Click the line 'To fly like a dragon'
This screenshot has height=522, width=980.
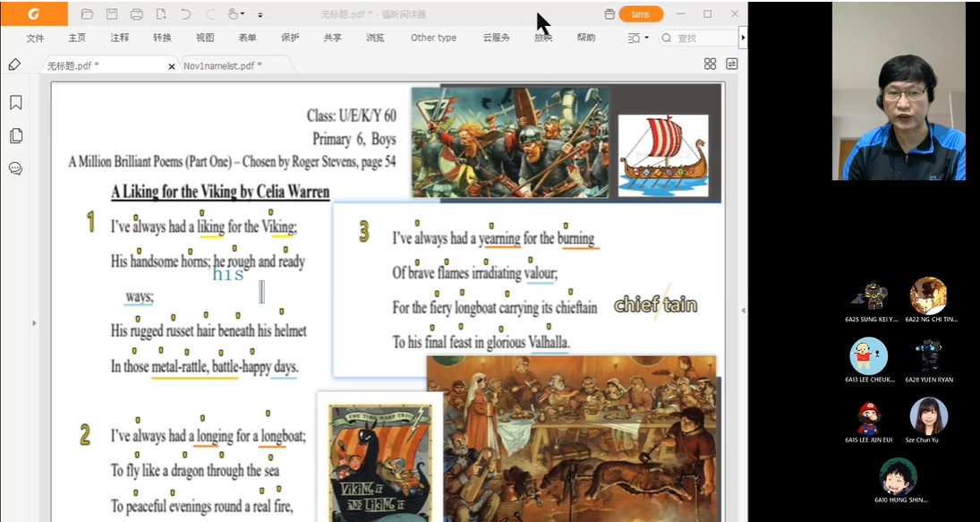click(195, 470)
